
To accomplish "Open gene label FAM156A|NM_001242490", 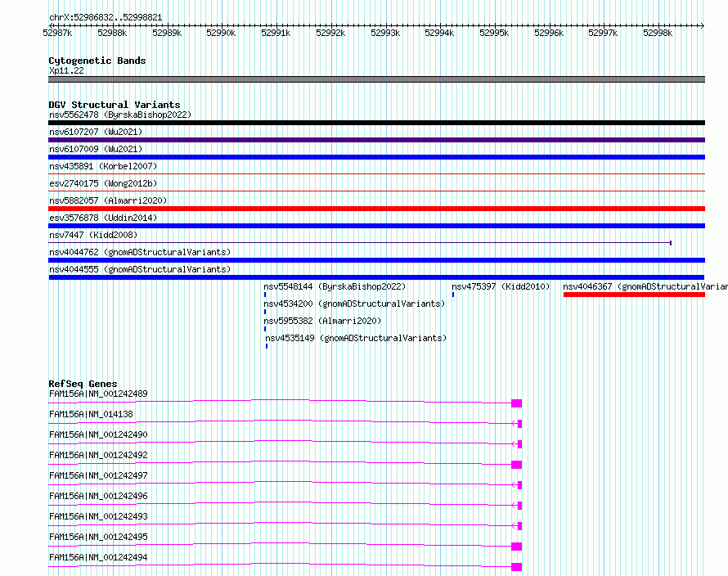I will click(98, 434).
